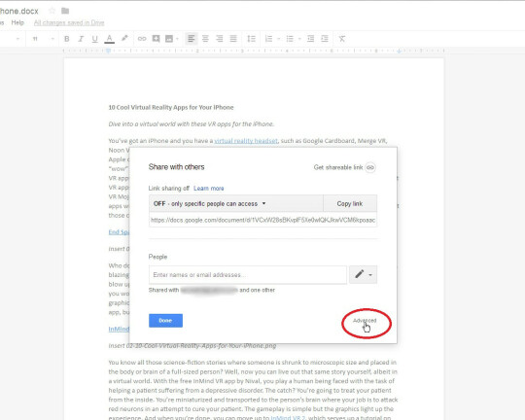Image resolution: width=525 pixels, height=420 pixels.
Task: Move document to folder icon
Action: point(65,11)
